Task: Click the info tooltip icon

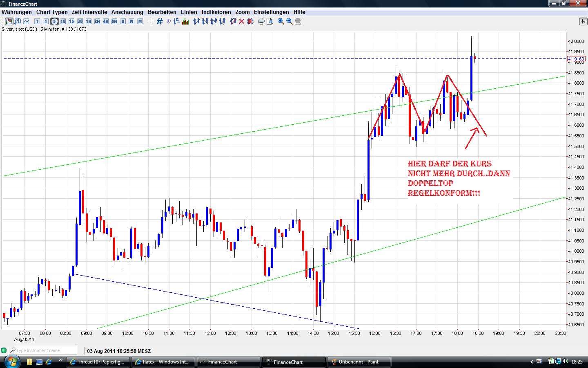Action: (x=168, y=21)
